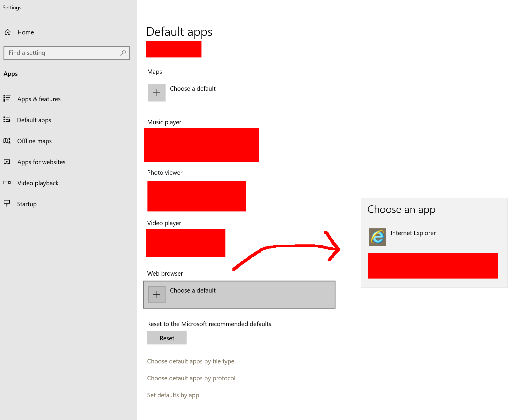This screenshot has height=420, width=518.
Task: Click the Choose an app heading
Action: 401,210
